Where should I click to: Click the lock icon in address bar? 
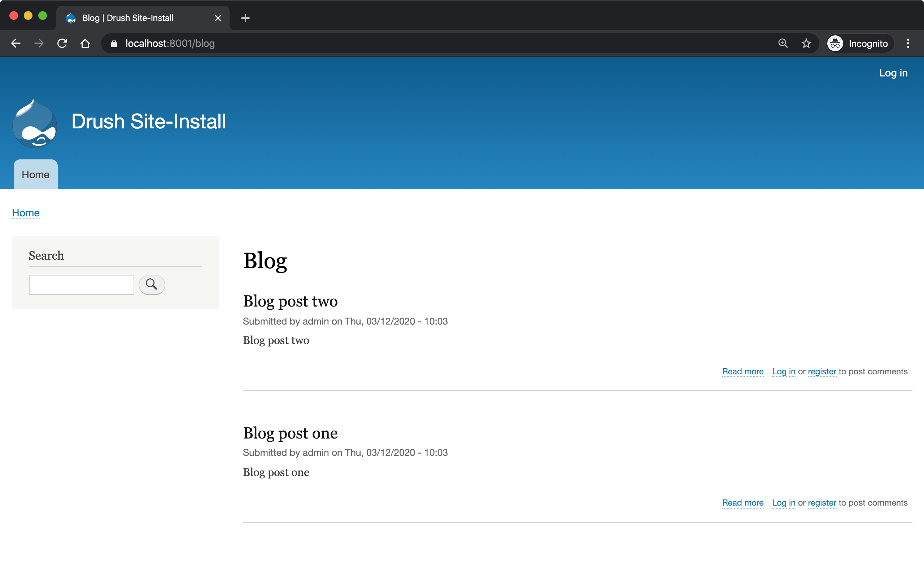(x=114, y=44)
